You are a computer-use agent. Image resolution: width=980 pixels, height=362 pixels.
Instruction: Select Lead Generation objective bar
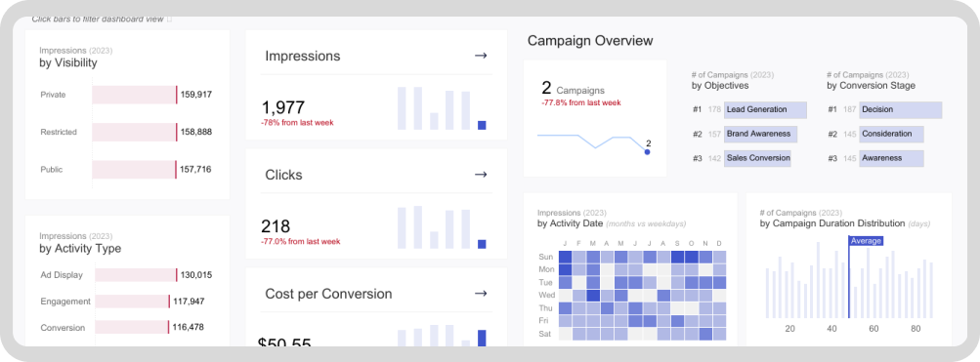pyautogui.click(x=766, y=110)
